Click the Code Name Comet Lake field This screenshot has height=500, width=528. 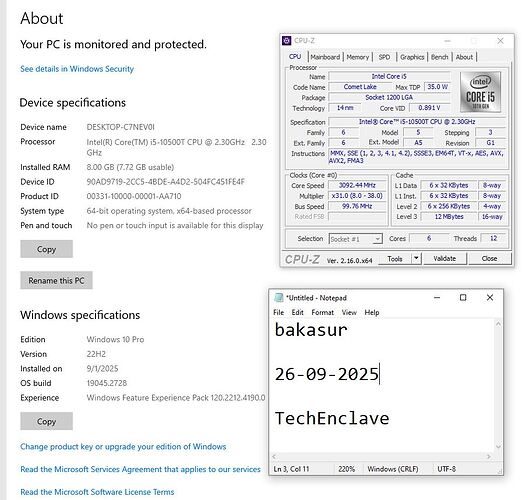click(360, 87)
